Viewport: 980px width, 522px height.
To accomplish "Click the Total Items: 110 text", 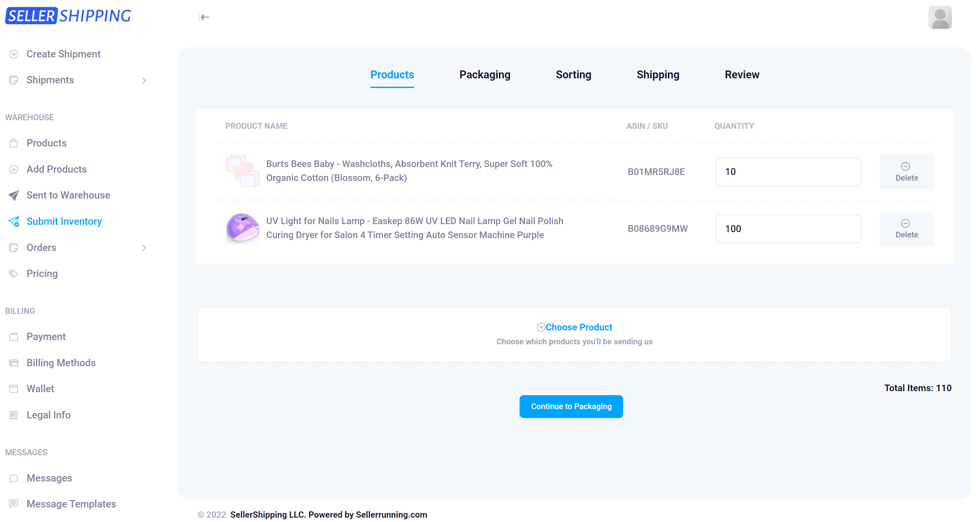I will 918,388.
